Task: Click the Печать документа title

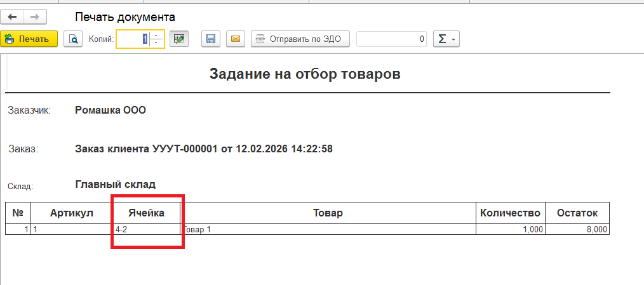Action: (125, 17)
